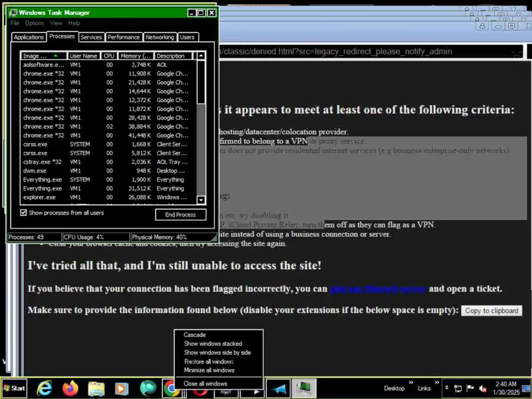The height and width of the screenshot is (399, 532).
Task: Open the File menu in Task Manager
Action: (x=15, y=23)
